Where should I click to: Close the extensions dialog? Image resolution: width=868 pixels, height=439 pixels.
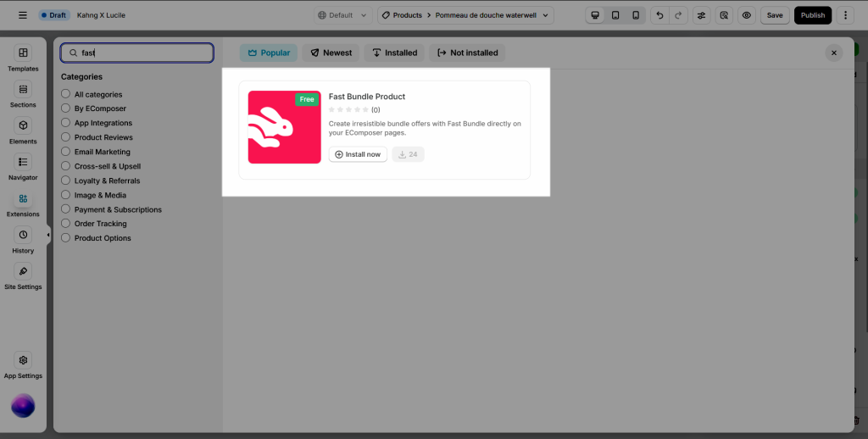pos(834,53)
